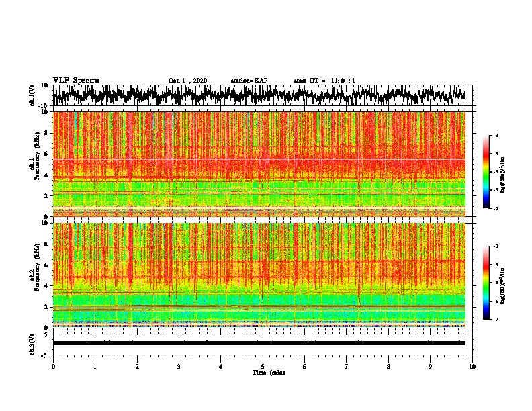Click time axis tick label "3"
This screenshot has height=411, width=532.
click(179, 367)
